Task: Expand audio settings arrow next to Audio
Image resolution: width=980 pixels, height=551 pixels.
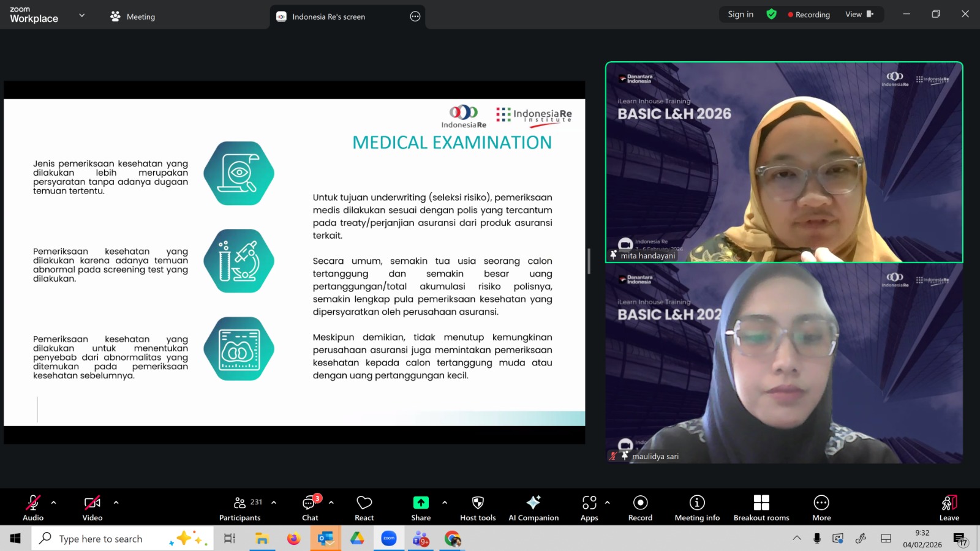Action: [x=54, y=503]
